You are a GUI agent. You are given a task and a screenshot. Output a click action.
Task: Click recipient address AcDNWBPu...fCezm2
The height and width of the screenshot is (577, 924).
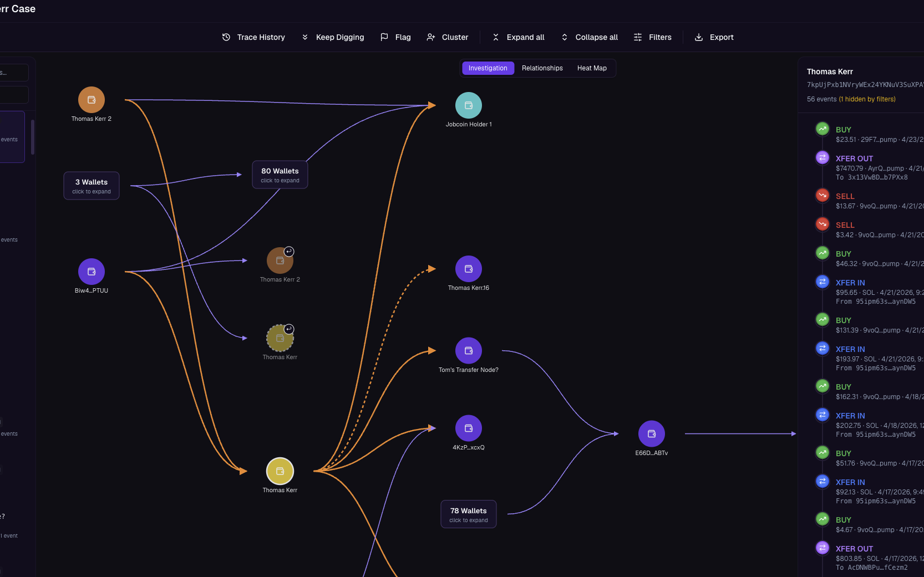pos(877,568)
